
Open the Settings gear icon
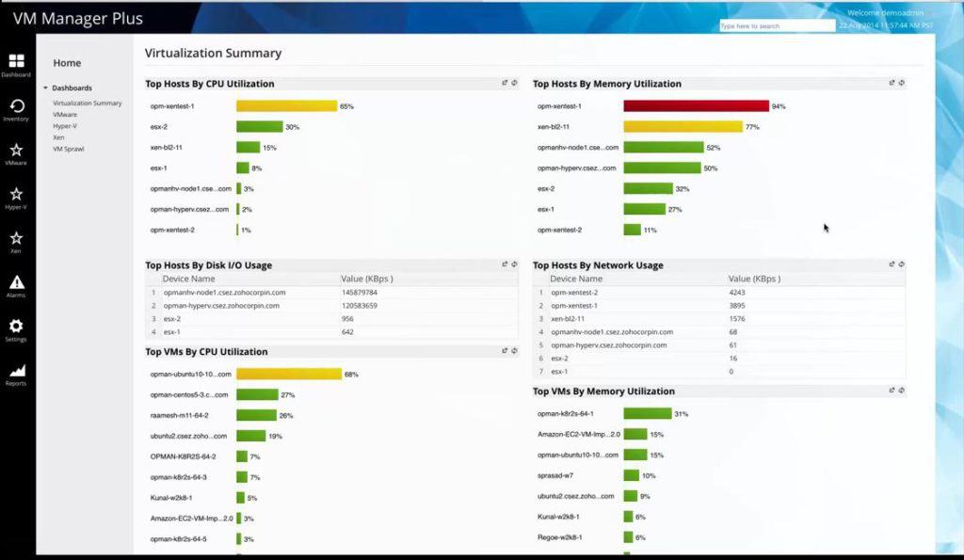[17, 326]
